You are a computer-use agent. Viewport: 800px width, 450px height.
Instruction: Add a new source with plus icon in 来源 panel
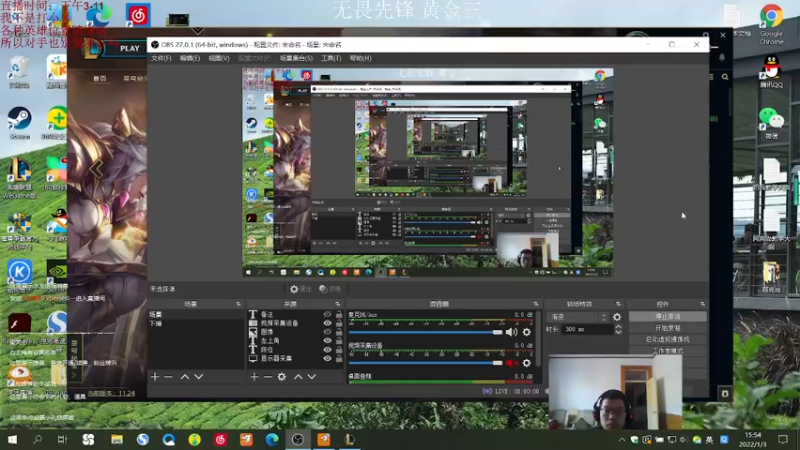point(255,377)
